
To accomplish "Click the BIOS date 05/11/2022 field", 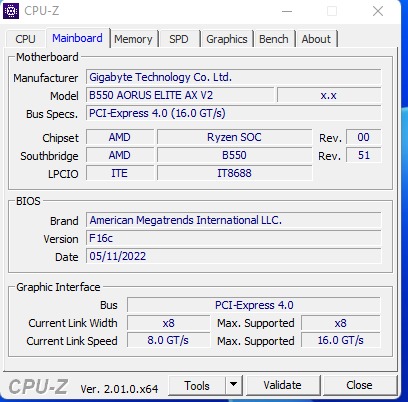I will pos(233,256).
